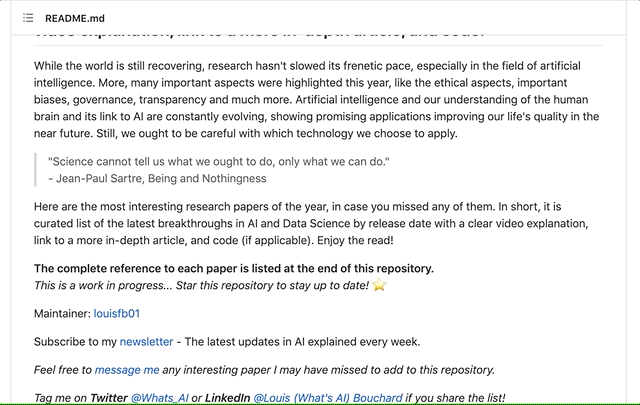Click the bold word 'Twitter'
640x405 pixels.
click(109, 397)
